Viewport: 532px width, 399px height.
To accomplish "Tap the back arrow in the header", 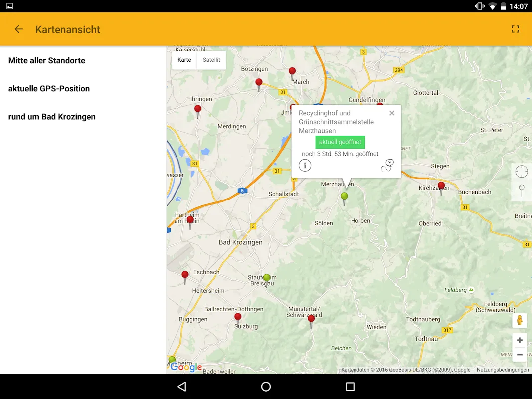I will (19, 29).
